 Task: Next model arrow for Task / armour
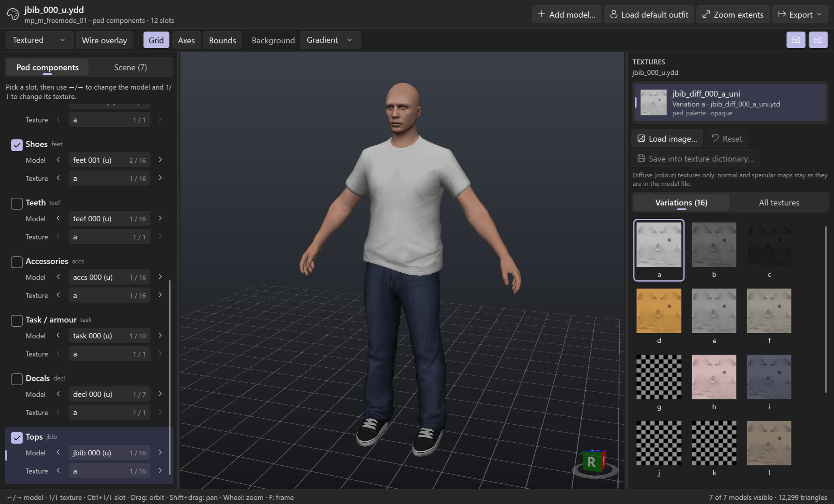[x=160, y=335]
